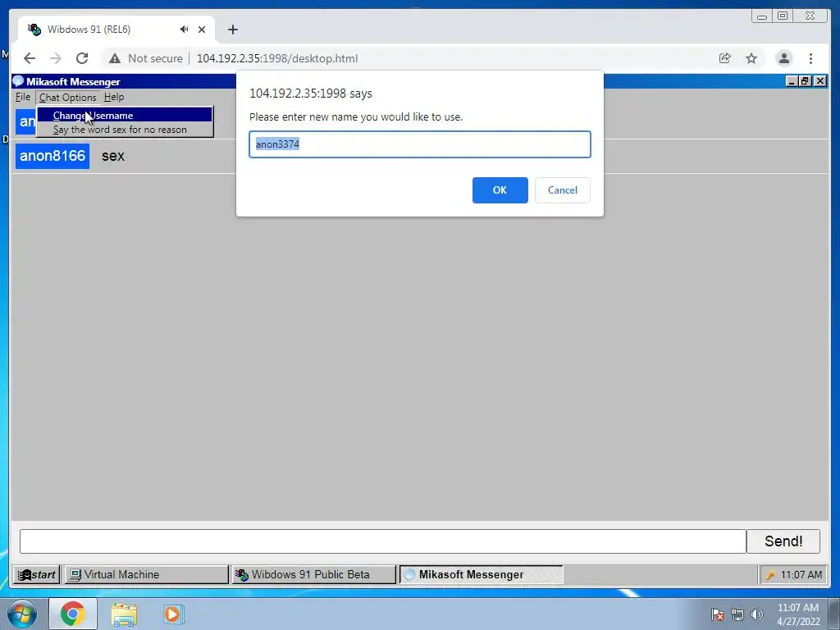Click the Show desktop strip at taskbar end
The height and width of the screenshot is (630, 840).
click(834, 614)
